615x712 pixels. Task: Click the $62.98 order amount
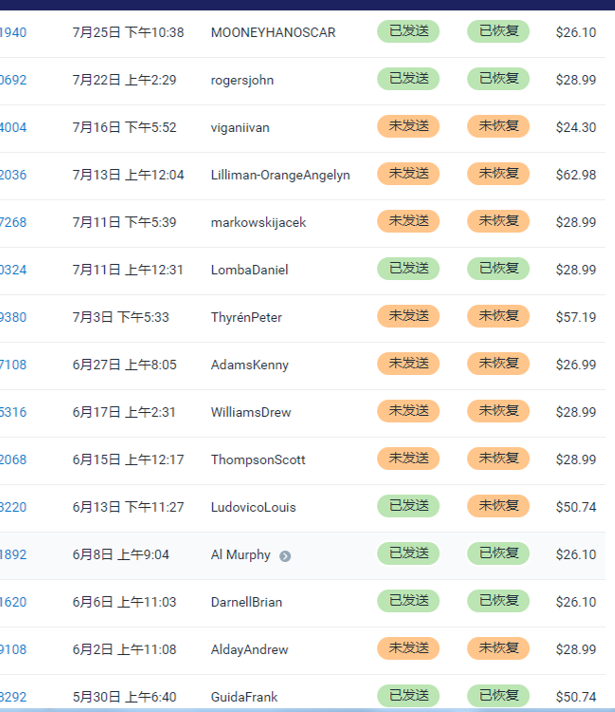(576, 175)
